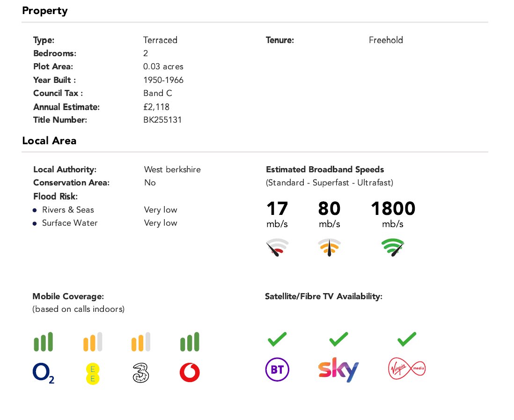Click the Vodafone signal strength bars
Viewport: 514px width, 420px height.
[190, 342]
